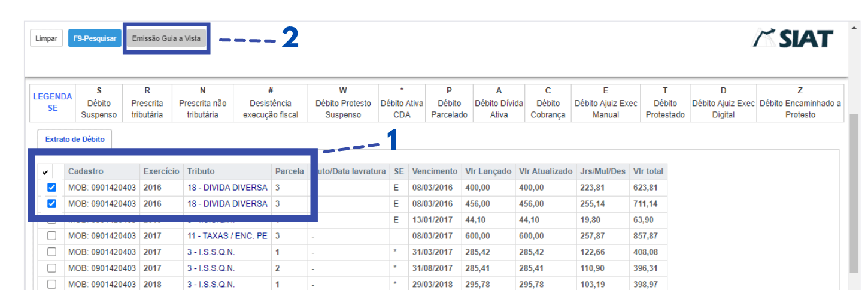This screenshot has height=290, width=868.
Task: Uncheck the 456,00 Divida Diversa row checkbox
Action: click(51, 204)
